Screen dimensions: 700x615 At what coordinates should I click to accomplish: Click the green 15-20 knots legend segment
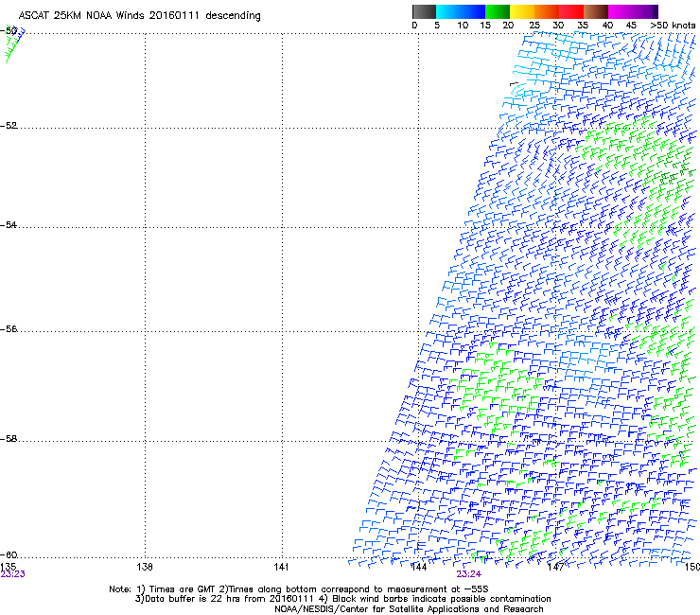498,11
